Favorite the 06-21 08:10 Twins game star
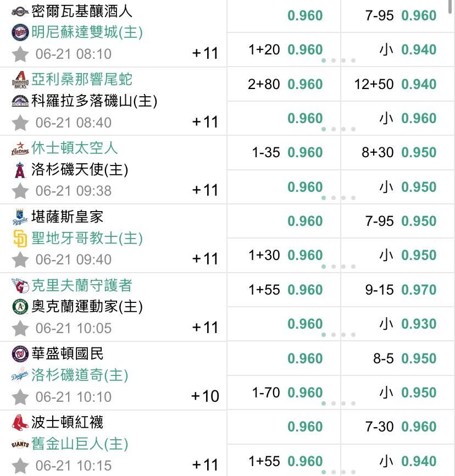The height and width of the screenshot is (476, 455). click(x=20, y=54)
